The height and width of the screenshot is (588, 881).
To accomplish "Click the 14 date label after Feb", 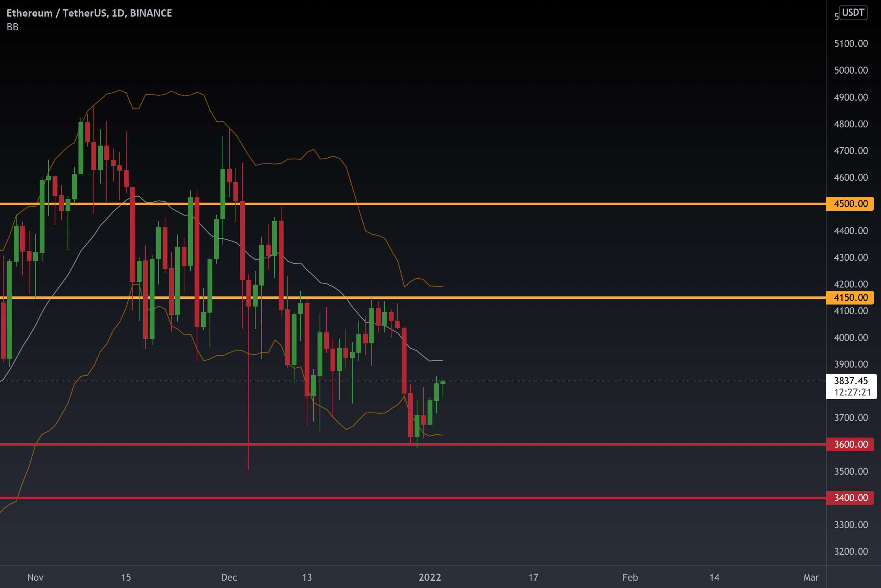I will tap(714, 577).
